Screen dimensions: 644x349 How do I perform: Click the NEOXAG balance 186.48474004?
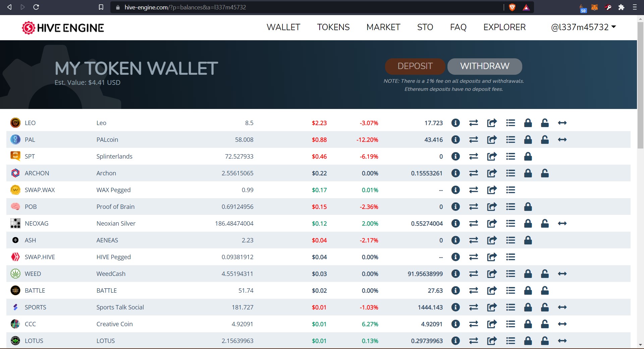pyautogui.click(x=234, y=224)
